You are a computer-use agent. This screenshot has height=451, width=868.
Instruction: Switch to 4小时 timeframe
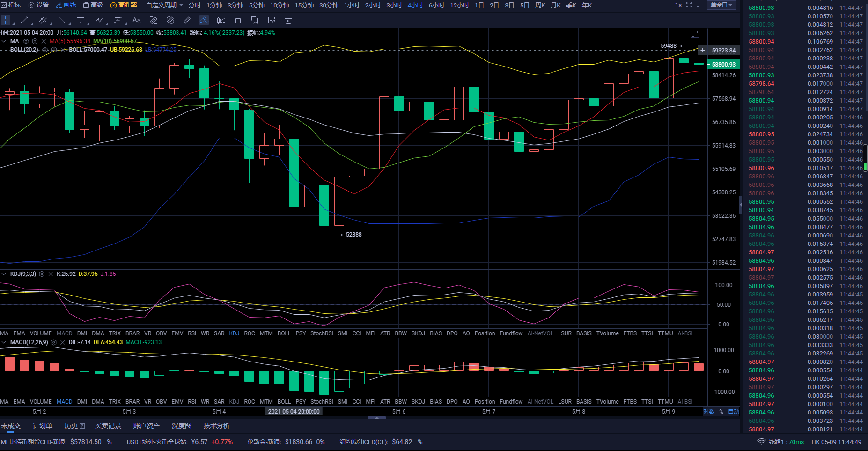(415, 5)
